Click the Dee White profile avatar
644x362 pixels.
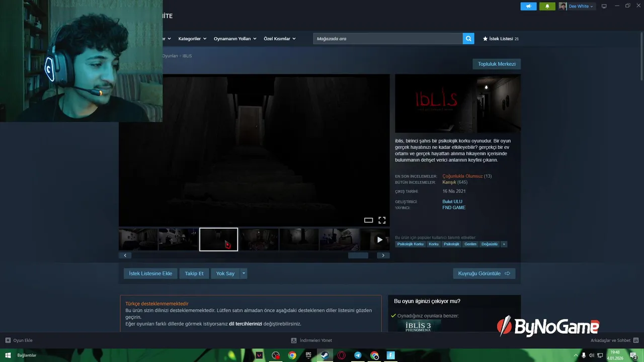[x=562, y=6]
